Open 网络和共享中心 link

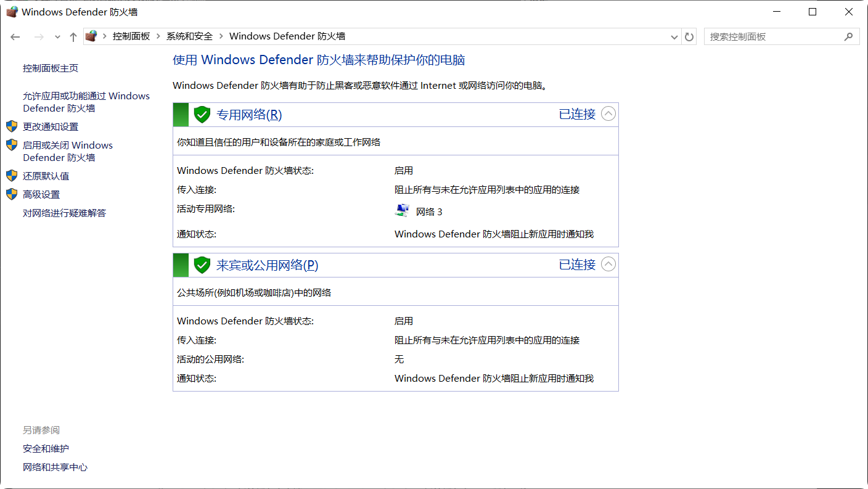(x=55, y=467)
